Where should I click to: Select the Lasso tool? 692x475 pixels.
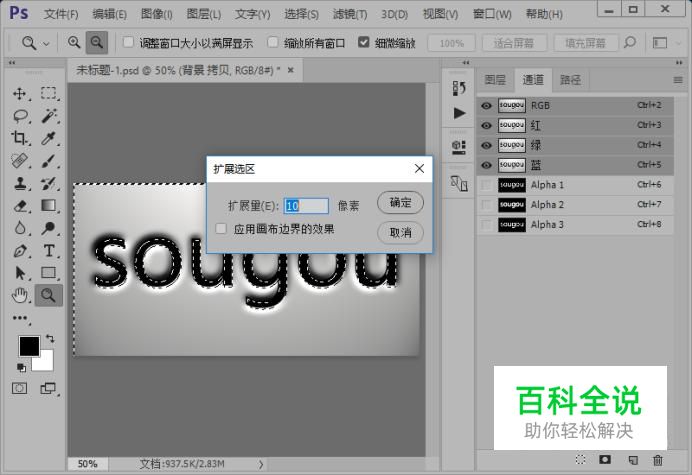(x=20, y=116)
